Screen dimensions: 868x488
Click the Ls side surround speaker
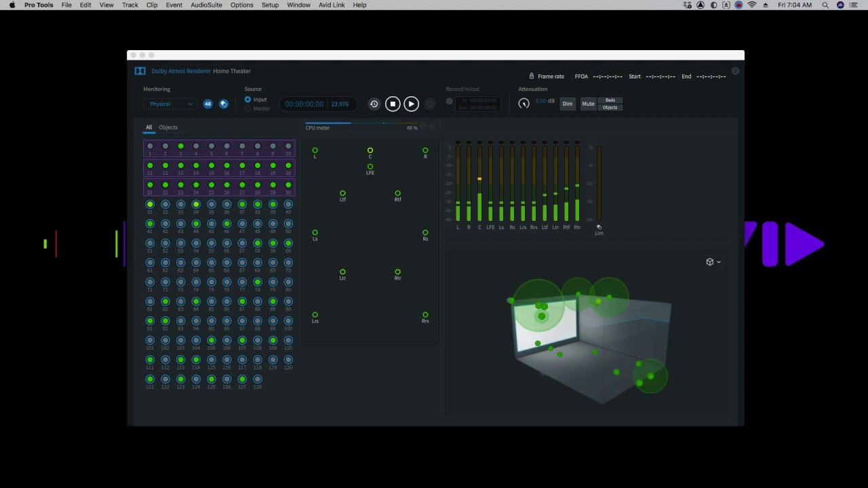(x=315, y=232)
